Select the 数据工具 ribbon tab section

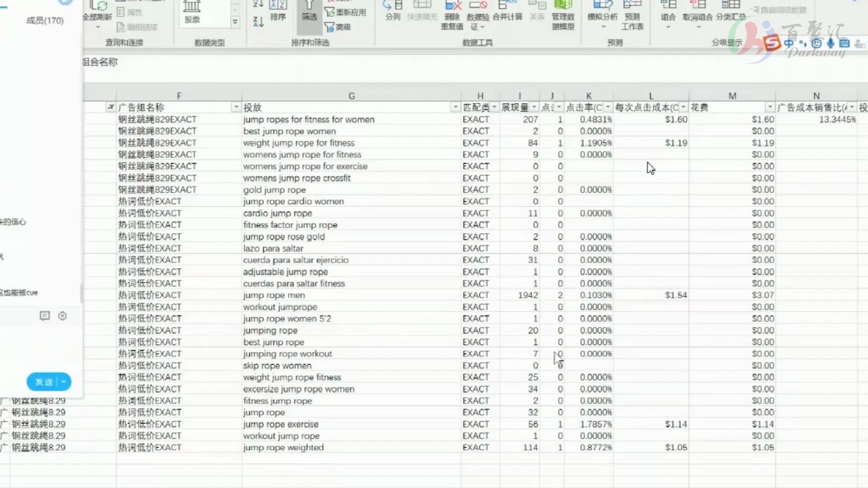pyautogui.click(x=477, y=42)
